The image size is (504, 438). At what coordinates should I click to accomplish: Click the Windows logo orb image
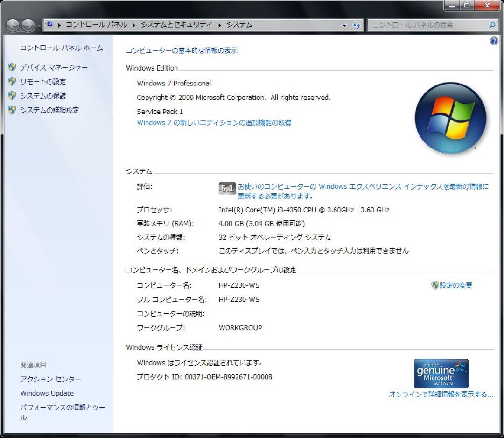click(x=450, y=118)
